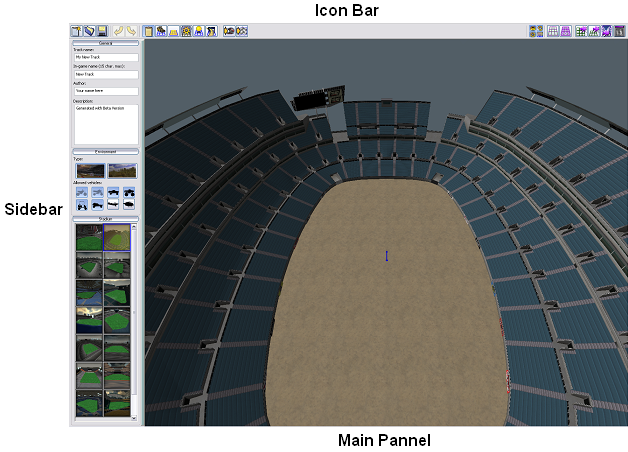Toggle the blue and purple arrow icon

point(607,31)
